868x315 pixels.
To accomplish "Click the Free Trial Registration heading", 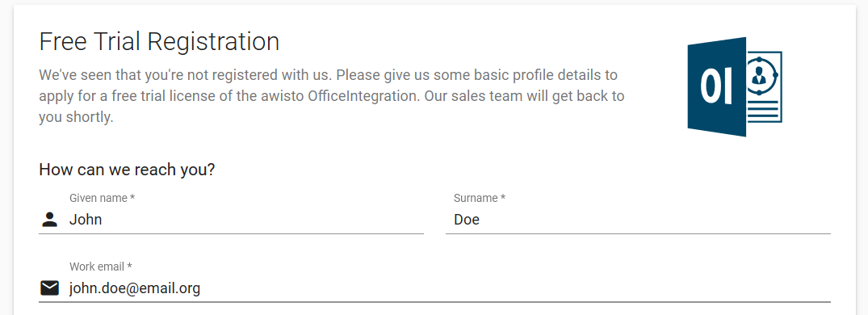I will click(x=159, y=42).
